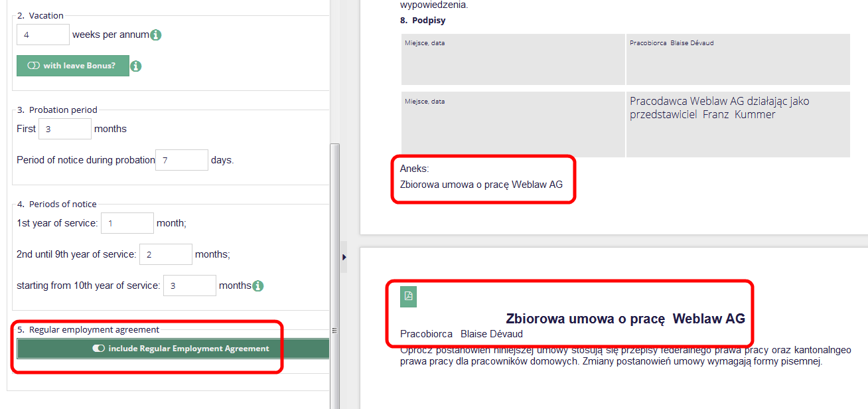Viewport: 868px width, 409px height.
Task: Click the "3. Probation period" section title
Action: click(57, 110)
